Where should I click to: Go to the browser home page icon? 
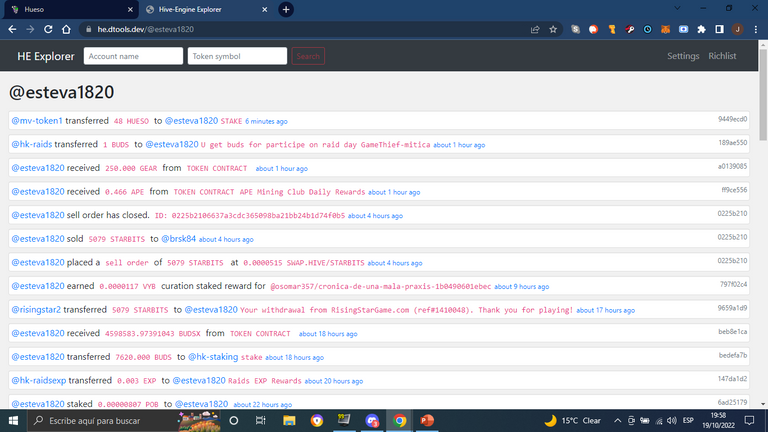pos(64,30)
